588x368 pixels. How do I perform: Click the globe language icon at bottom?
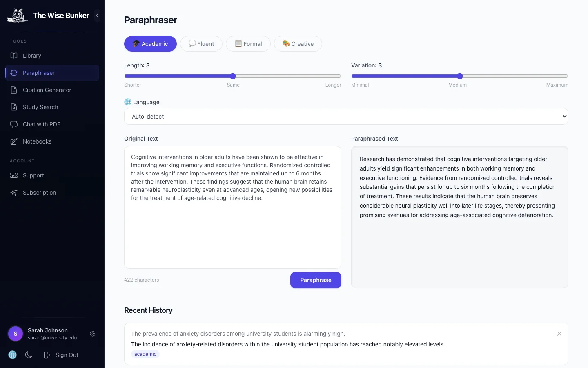click(x=13, y=355)
